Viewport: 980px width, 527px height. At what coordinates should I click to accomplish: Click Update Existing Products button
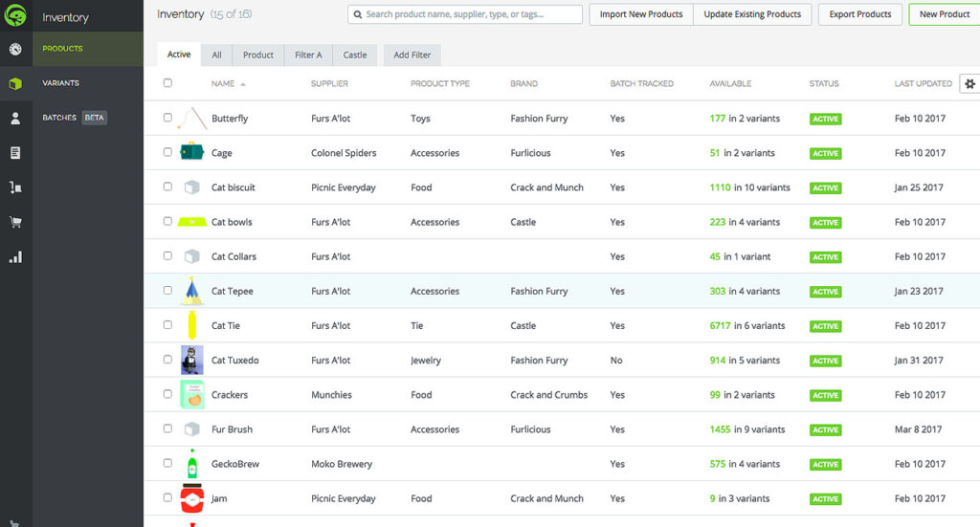point(752,14)
